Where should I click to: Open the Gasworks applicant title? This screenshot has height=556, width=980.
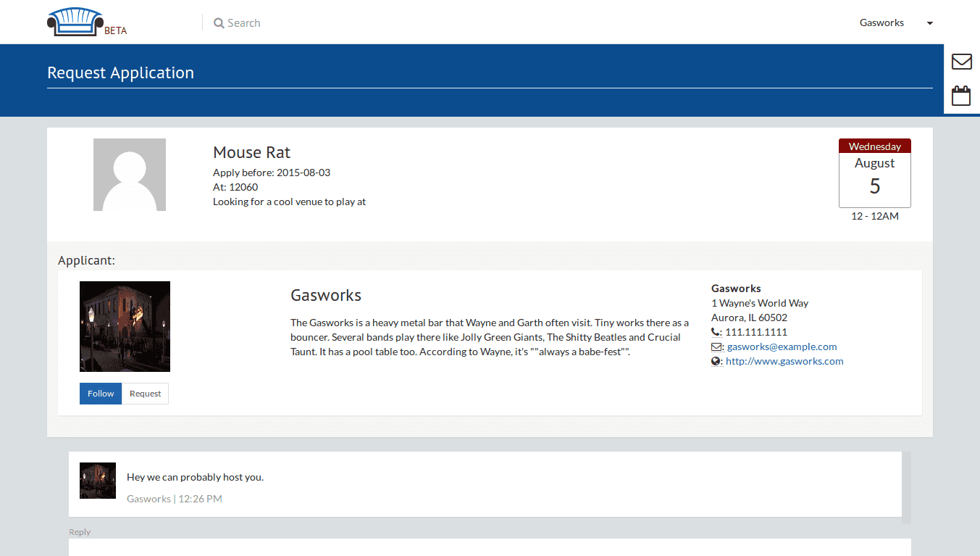326,295
